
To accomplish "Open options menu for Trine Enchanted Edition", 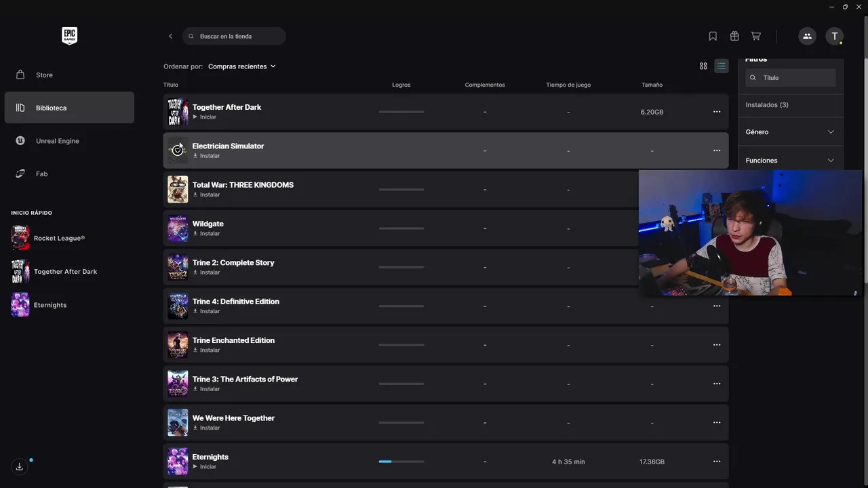I will pos(717,345).
